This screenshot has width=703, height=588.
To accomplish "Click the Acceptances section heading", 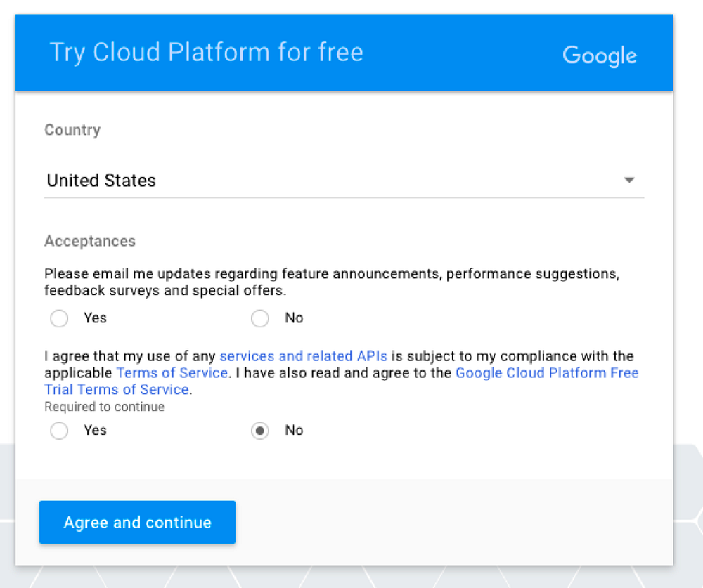I will (x=90, y=241).
